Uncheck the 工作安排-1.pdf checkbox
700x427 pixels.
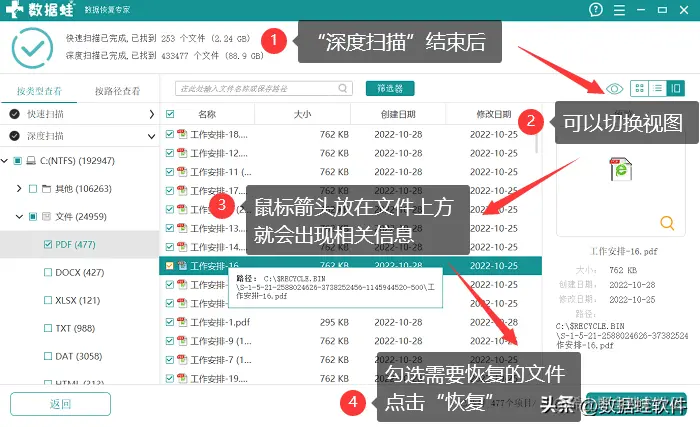tap(170, 322)
